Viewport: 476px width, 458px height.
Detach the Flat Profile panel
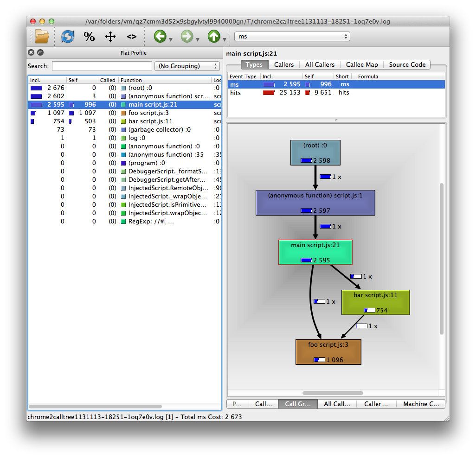point(40,52)
